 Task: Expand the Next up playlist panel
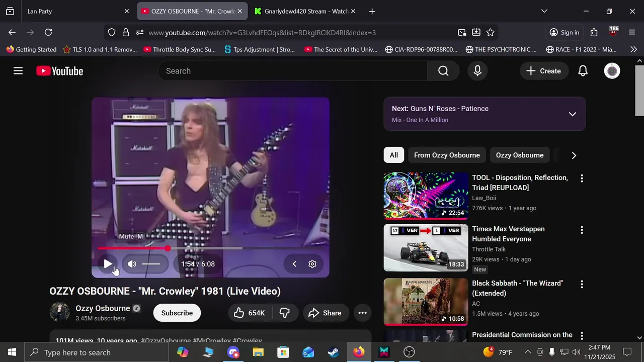click(x=572, y=114)
